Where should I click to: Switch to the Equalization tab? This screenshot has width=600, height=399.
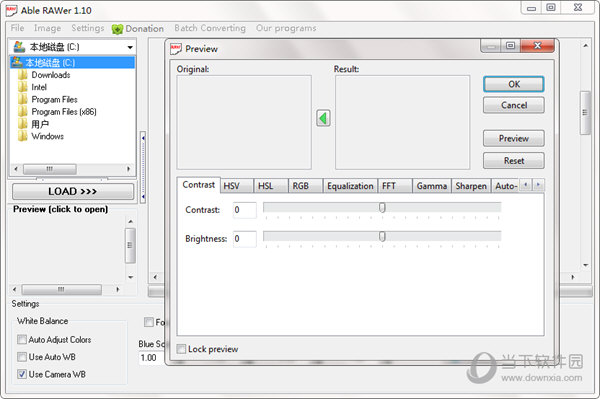coord(350,186)
